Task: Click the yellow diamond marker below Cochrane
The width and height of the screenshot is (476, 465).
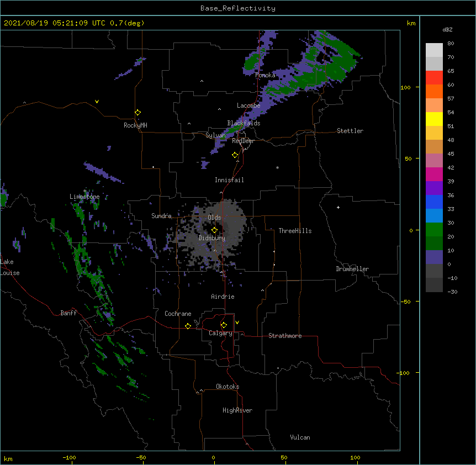Action: tap(188, 326)
